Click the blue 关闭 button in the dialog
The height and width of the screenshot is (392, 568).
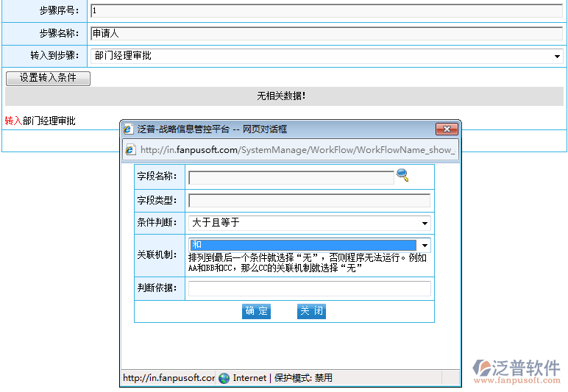[311, 311]
